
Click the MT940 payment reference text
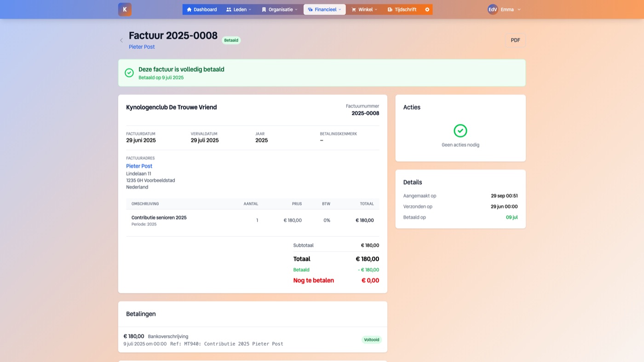coord(227,344)
